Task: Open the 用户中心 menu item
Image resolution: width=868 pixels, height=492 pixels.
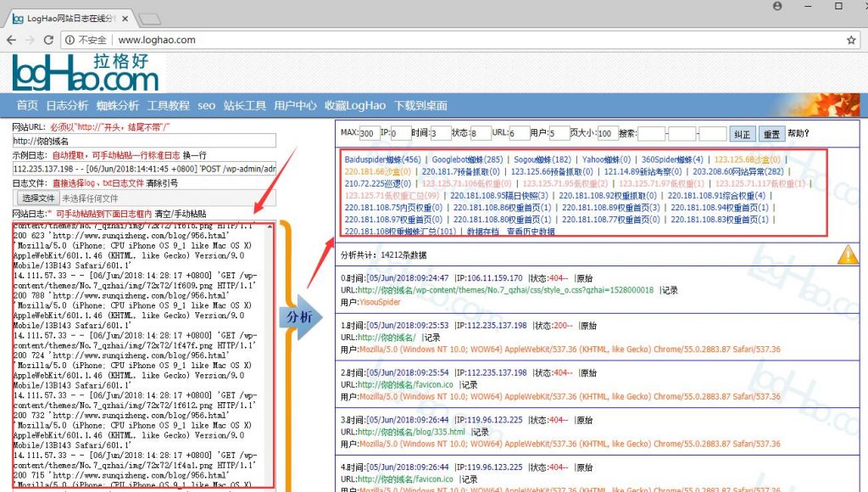Action: 295,105
